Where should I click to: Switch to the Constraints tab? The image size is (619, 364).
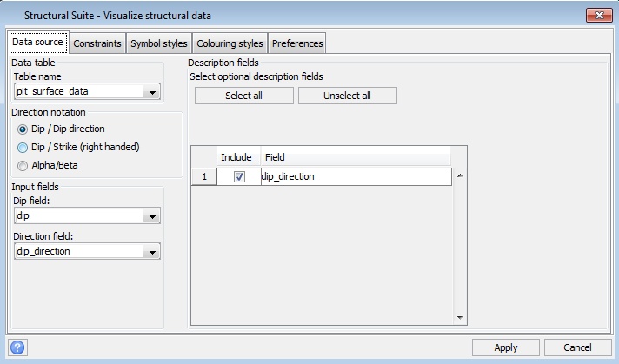tap(97, 43)
